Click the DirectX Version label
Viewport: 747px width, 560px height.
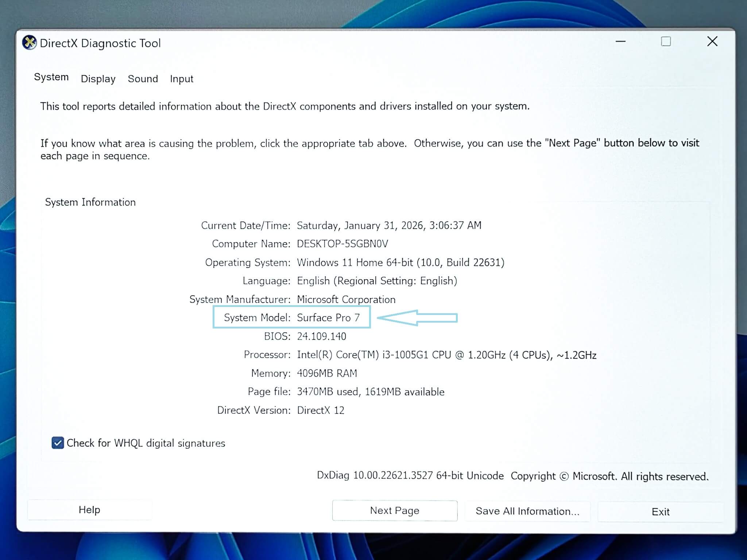(254, 410)
